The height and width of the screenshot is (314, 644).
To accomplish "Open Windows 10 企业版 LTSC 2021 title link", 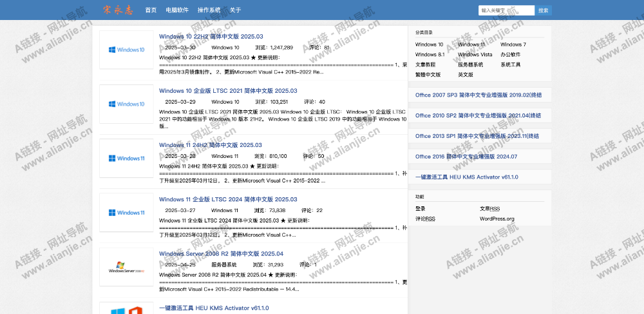I will point(228,91).
